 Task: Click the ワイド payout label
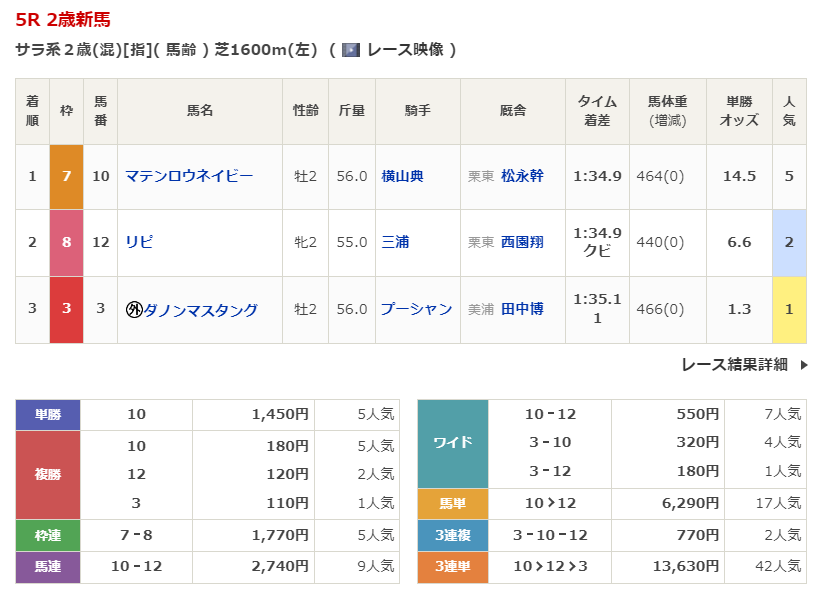tap(452, 443)
